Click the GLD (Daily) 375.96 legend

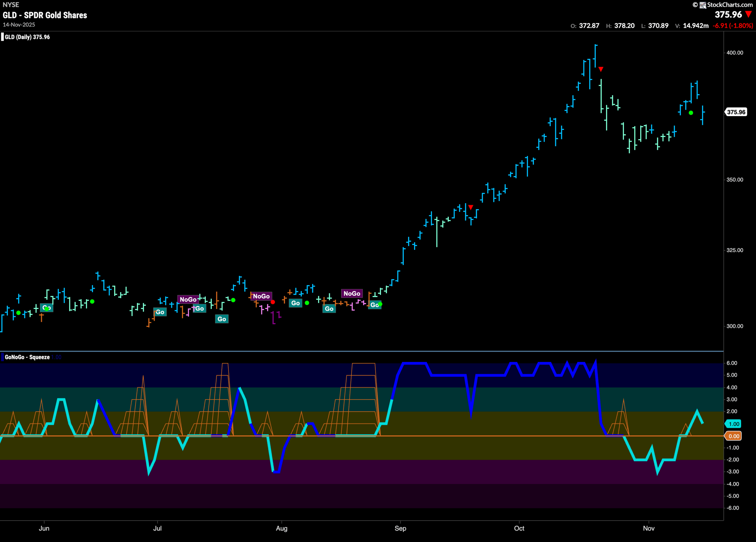27,37
